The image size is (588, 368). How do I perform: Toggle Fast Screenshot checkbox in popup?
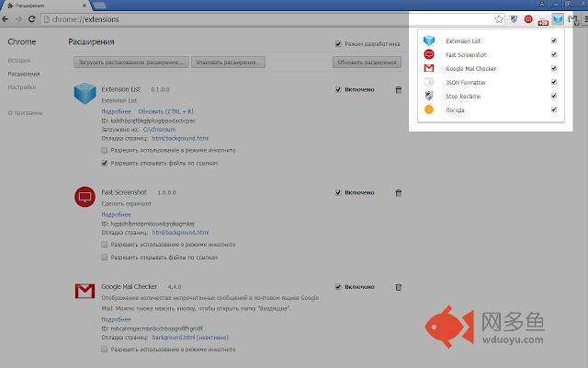(x=554, y=54)
